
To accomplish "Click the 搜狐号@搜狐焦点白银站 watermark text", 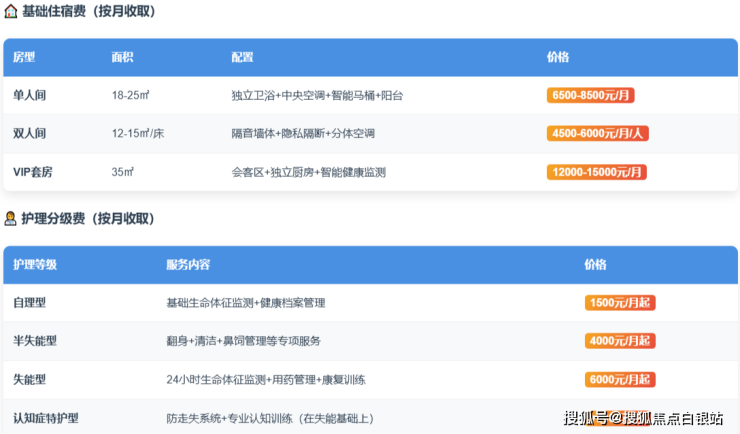I will pyautogui.click(x=650, y=417).
